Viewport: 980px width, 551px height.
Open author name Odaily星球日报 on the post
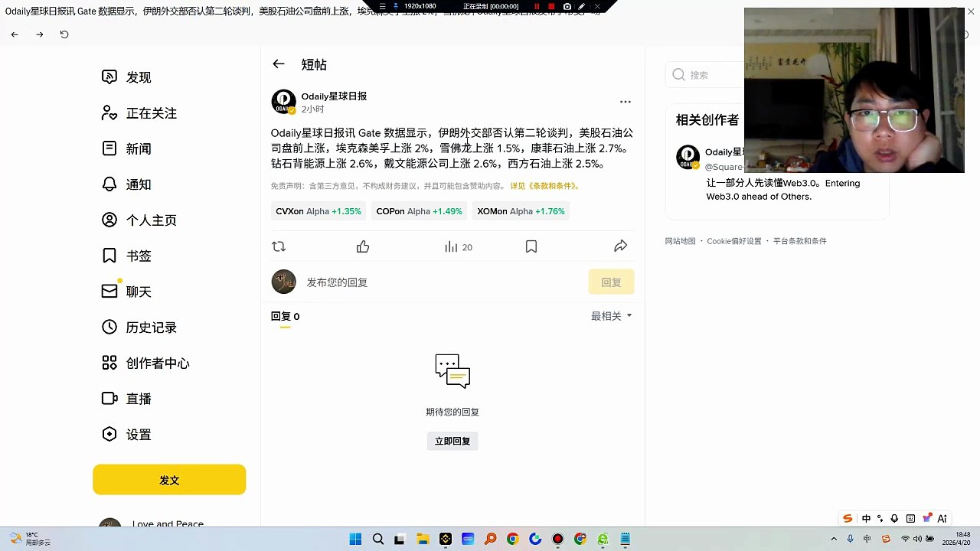pos(334,96)
